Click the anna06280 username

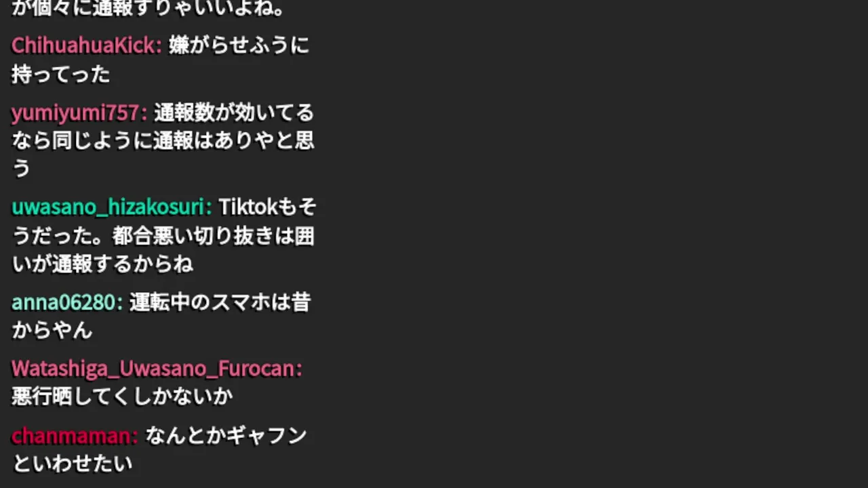[66, 302]
